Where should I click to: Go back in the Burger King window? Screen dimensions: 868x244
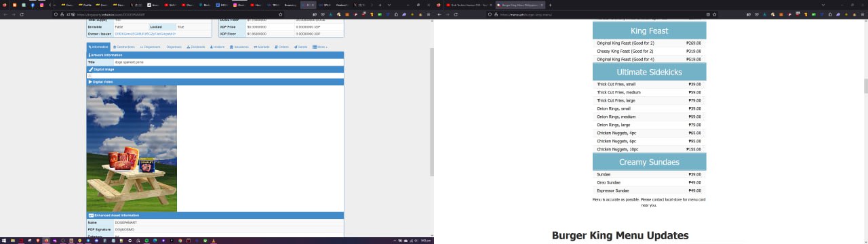[439, 14]
